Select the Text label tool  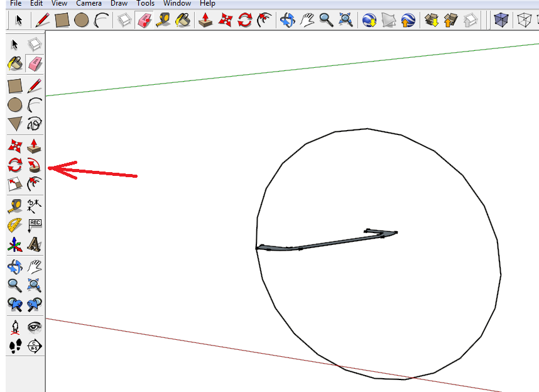[x=34, y=226]
